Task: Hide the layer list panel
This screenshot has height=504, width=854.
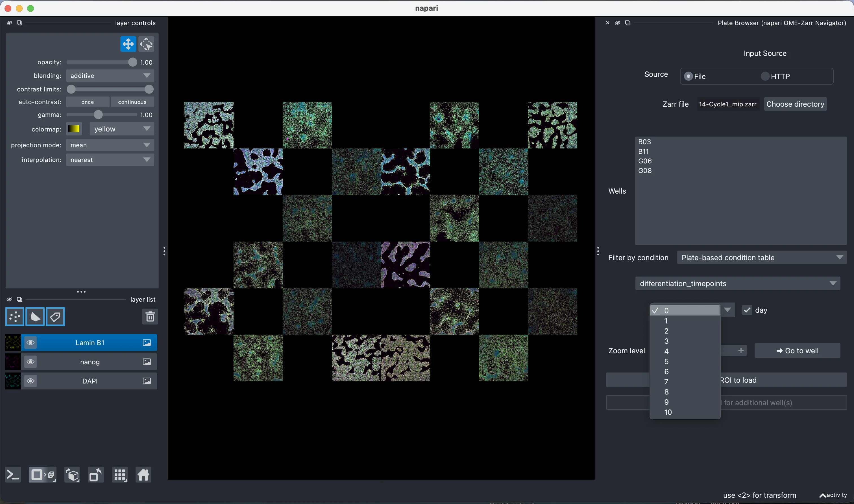Action: [x=10, y=299]
